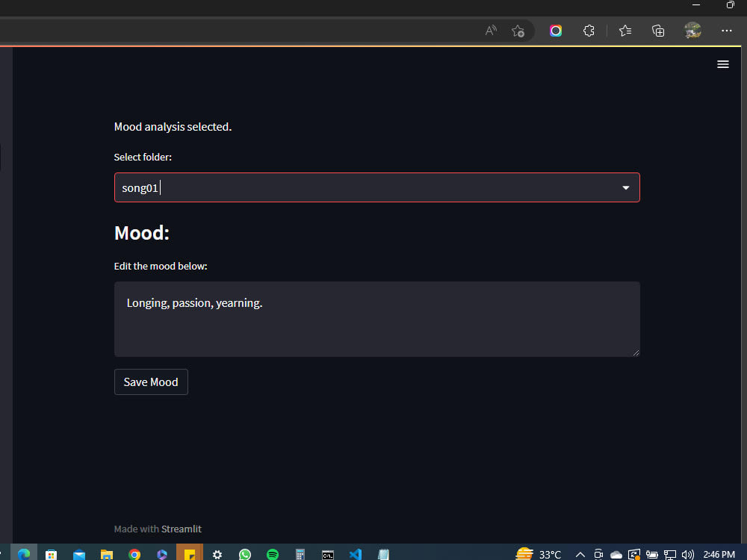
Task: Click the Save Mood button
Action: click(x=151, y=382)
